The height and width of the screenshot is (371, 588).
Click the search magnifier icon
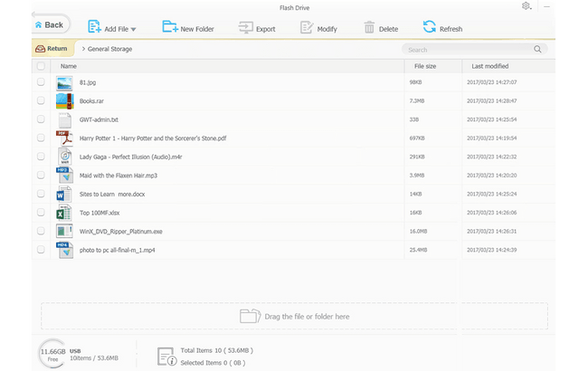click(538, 50)
